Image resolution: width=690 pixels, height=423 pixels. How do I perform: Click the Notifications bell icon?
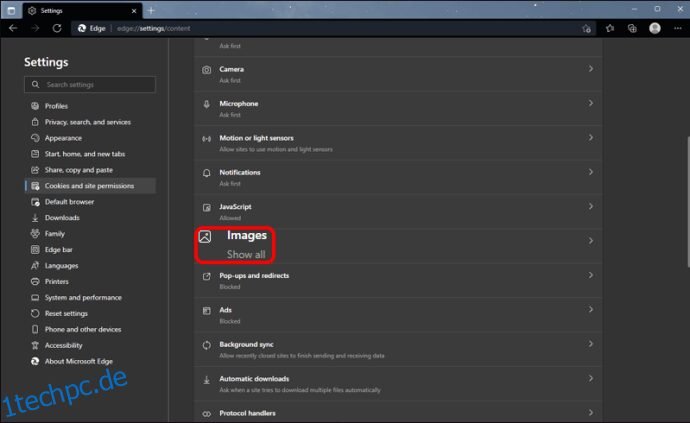[x=206, y=173]
